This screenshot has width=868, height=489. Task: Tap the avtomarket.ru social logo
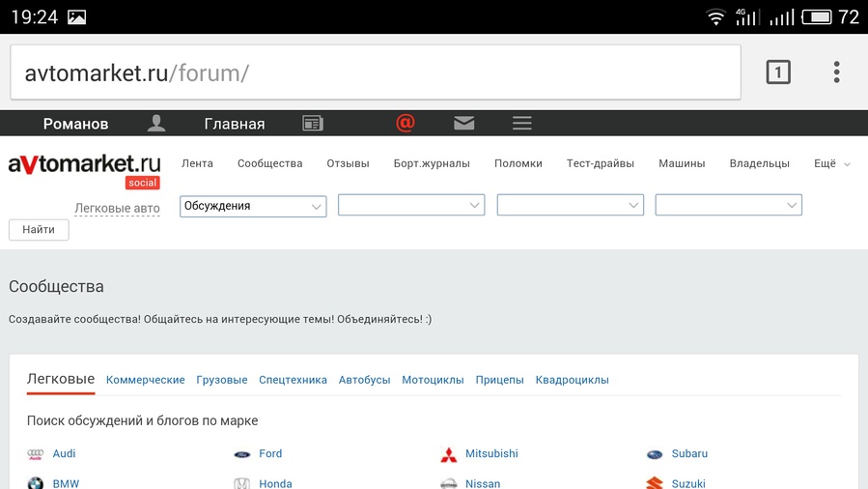pos(84,172)
